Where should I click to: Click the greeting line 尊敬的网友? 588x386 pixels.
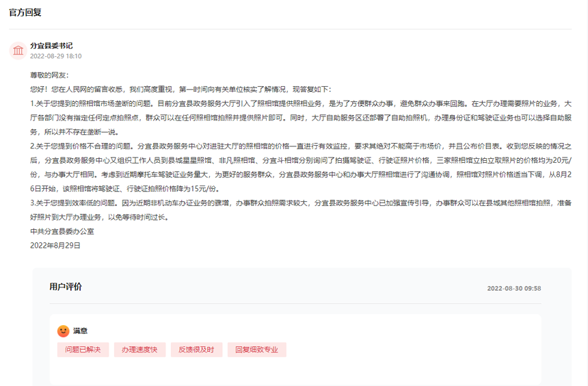click(x=49, y=75)
